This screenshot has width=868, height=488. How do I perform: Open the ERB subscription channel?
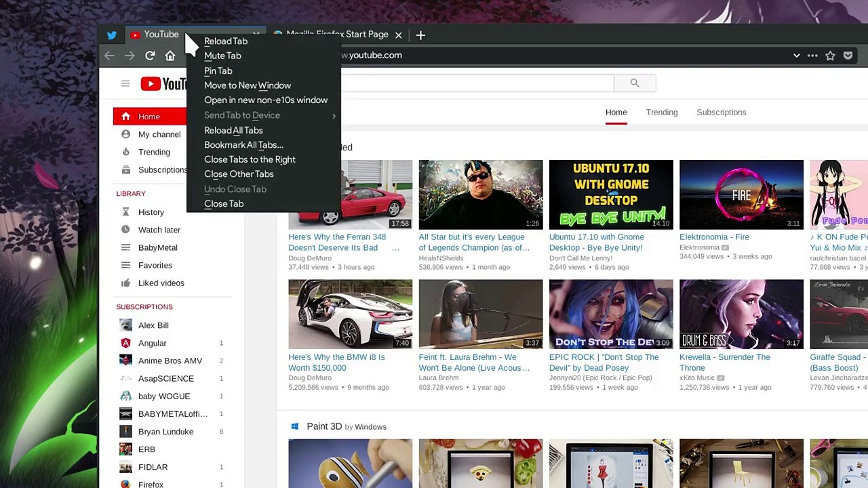pyautogui.click(x=146, y=449)
